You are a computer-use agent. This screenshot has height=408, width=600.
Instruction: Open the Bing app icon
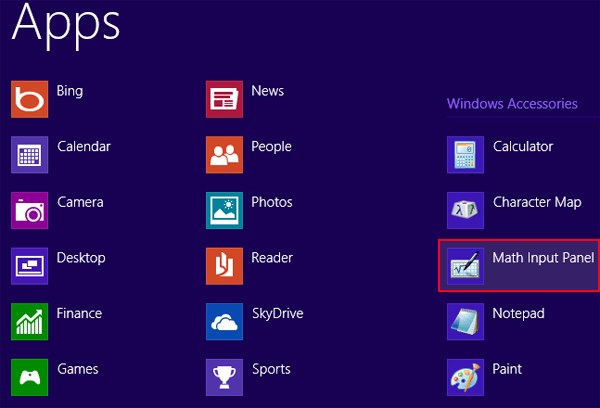click(x=29, y=99)
